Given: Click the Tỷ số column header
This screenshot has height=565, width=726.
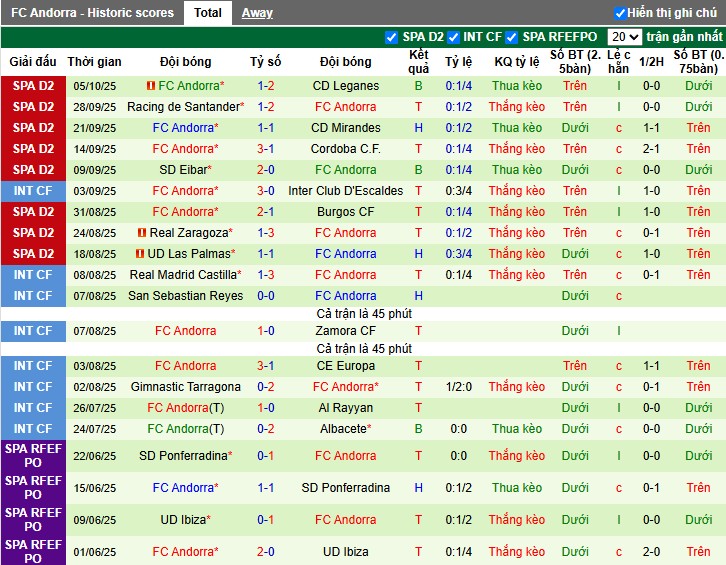Looking at the screenshot, I should [265, 61].
